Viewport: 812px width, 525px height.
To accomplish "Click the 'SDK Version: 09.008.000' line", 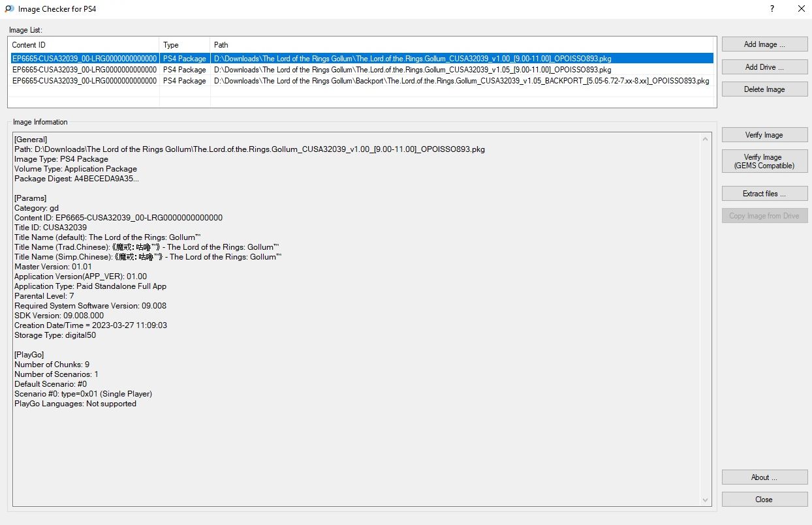I will pos(59,316).
